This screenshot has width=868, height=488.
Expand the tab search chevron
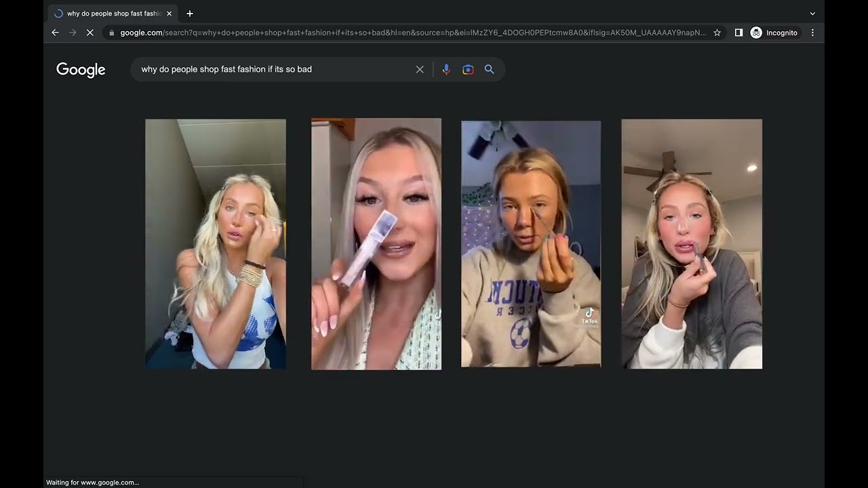click(x=812, y=14)
